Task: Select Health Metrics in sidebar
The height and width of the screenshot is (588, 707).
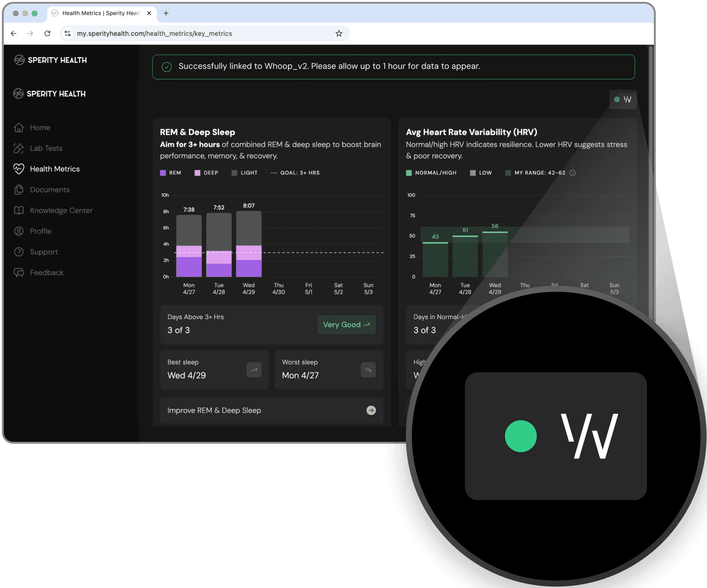Action: [54, 169]
